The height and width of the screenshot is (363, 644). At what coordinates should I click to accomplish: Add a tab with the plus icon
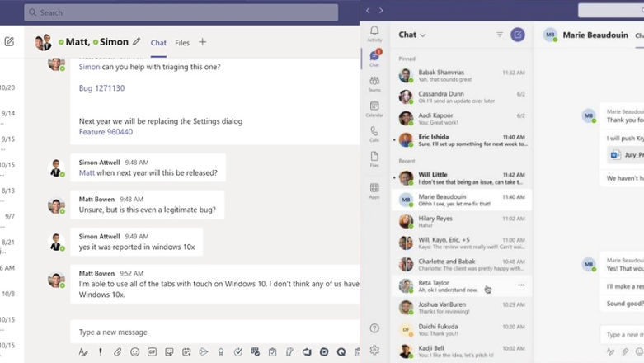pyautogui.click(x=202, y=42)
